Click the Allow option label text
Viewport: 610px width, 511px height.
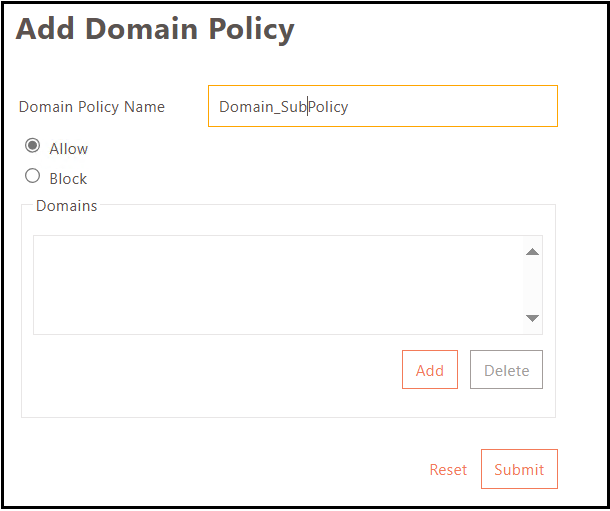click(69, 149)
